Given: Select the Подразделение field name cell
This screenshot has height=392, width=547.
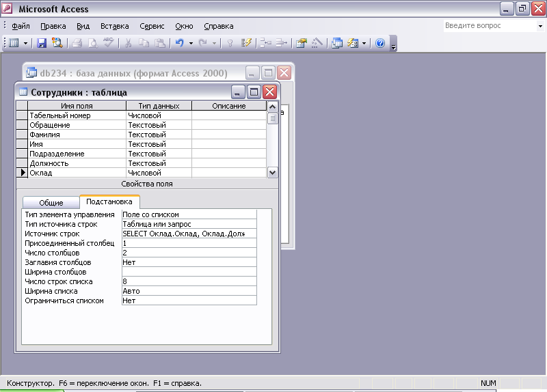Looking at the screenshot, I should click(77, 154).
